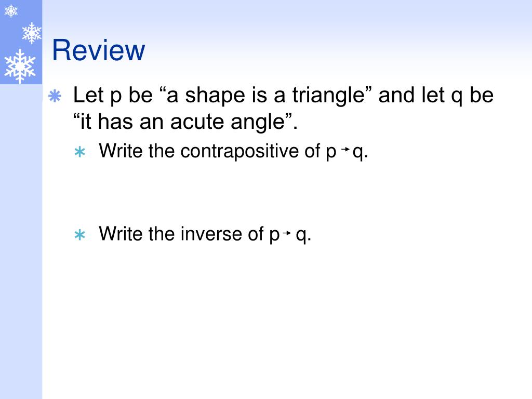Click the small snowflake at top corner
Image resolution: width=532 pixels, height=399 pixels.
point(11,11)
